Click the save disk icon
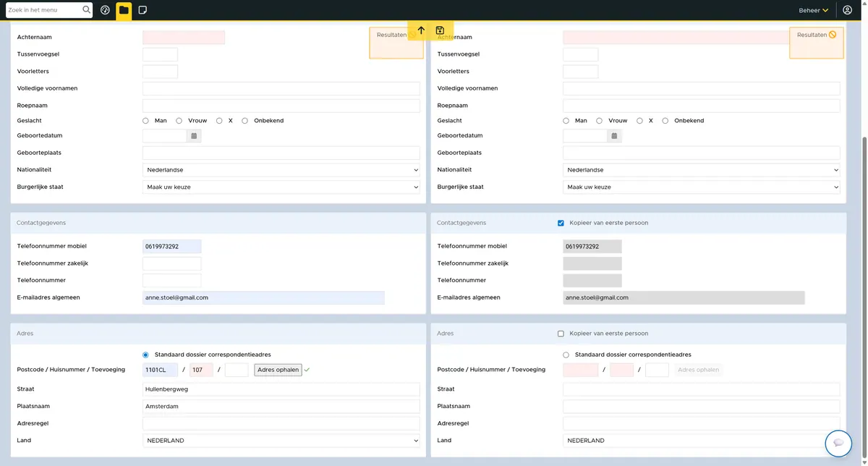Viewport: 868px width, 466px height. click(440, 30)
